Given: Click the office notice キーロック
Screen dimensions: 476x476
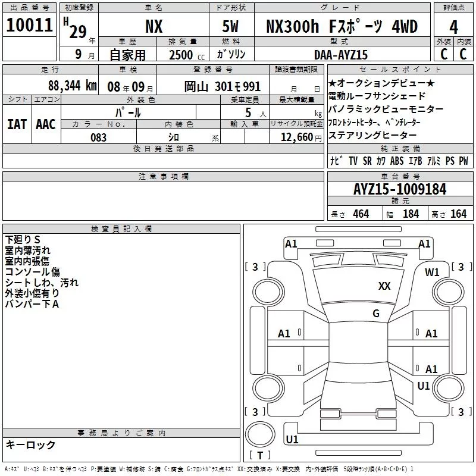Looking at the screenshot, I should tap(30, 445).
